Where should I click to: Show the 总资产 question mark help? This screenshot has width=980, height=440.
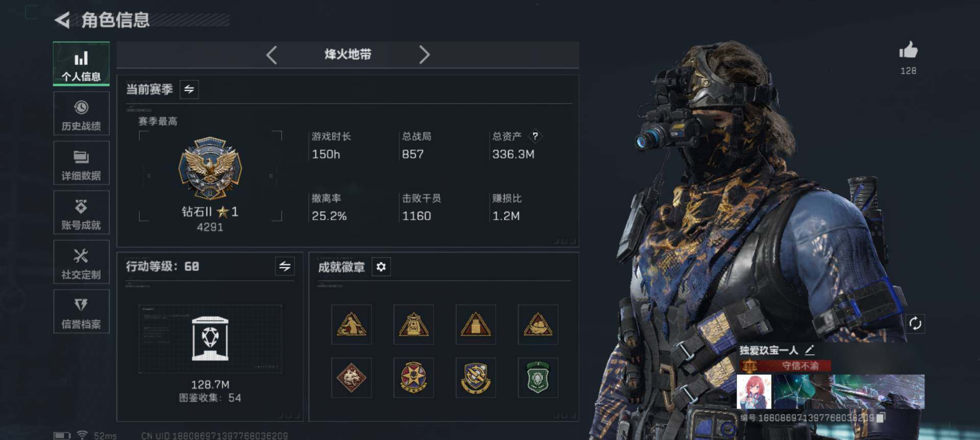pyautogui.click(x=535, y=136)
